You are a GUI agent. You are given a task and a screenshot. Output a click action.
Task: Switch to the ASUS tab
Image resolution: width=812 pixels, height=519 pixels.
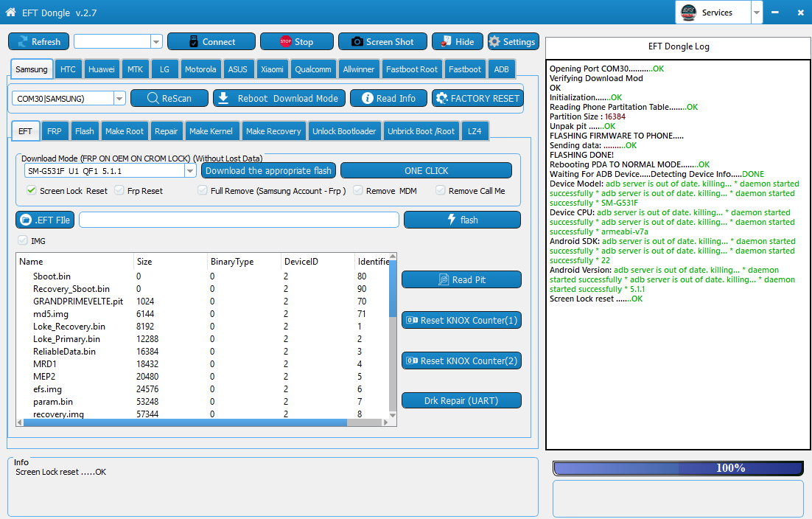(238, 69)
